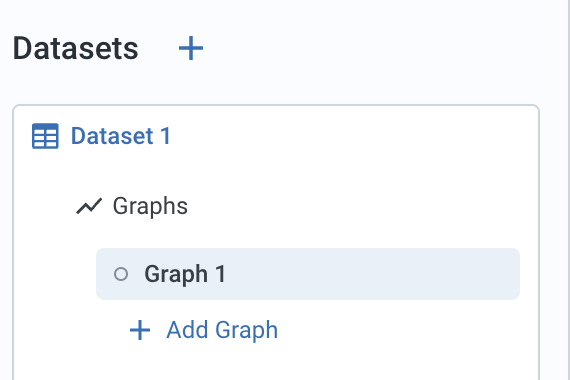
Task: Click the blue Dataset 1 title
Action: (121, 136)
